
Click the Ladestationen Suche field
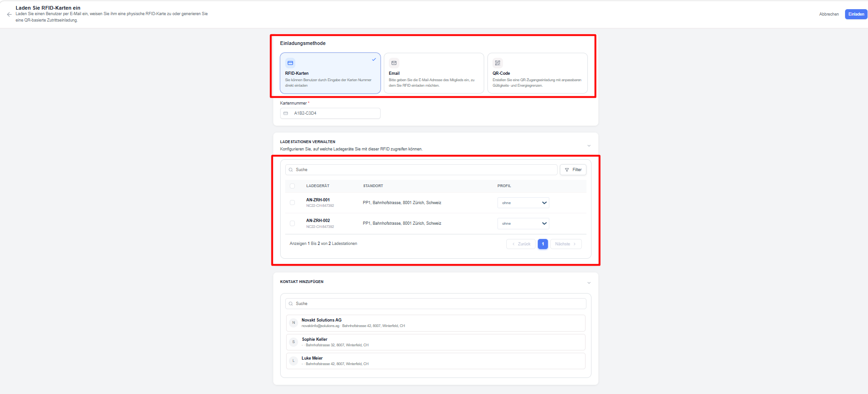tap(421, 170)
